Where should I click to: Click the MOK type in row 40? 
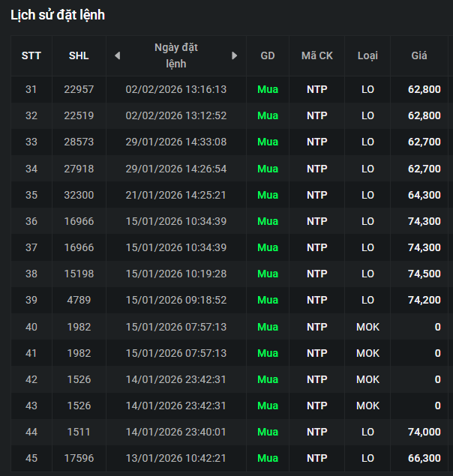point(367,327)
